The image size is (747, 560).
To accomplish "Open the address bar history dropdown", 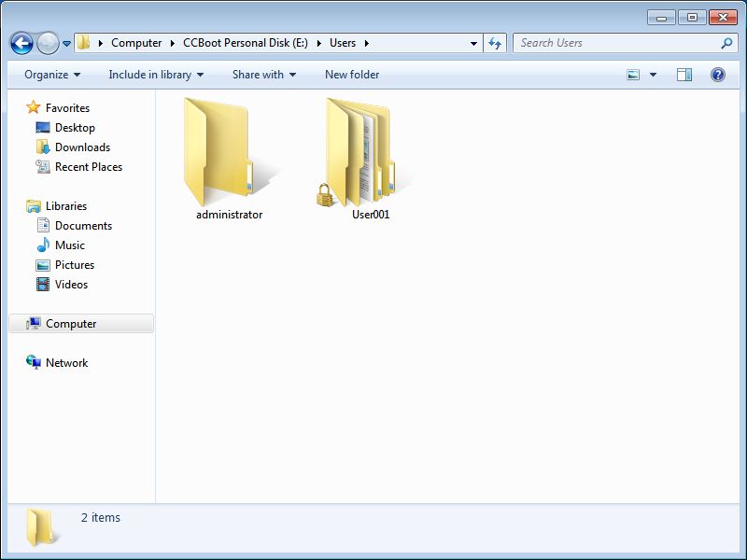I will tap(473, 43).
